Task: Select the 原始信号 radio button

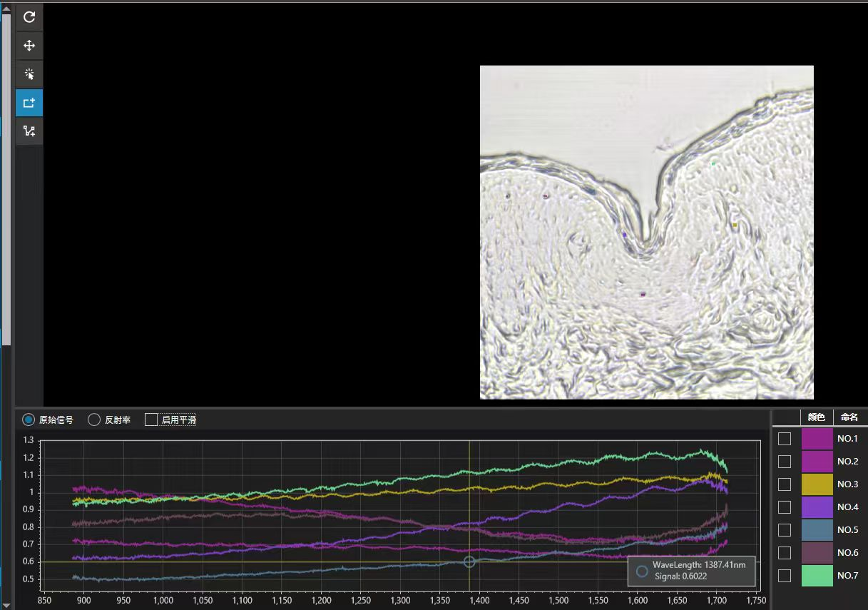Action: [29, 420]
